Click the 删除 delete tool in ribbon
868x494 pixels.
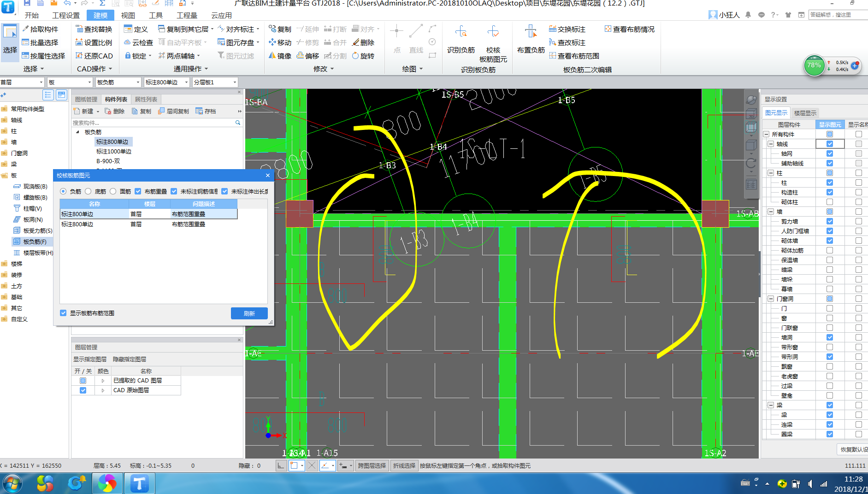coord(363,42)
